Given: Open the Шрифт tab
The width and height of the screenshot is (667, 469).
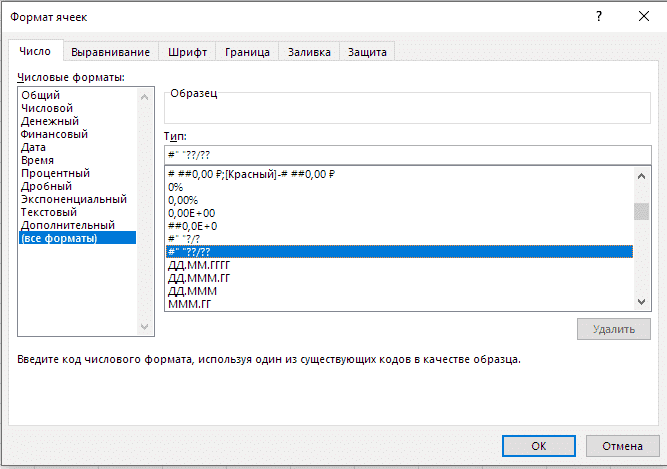Looking at the screenshot, I should (x=187, y=52).
